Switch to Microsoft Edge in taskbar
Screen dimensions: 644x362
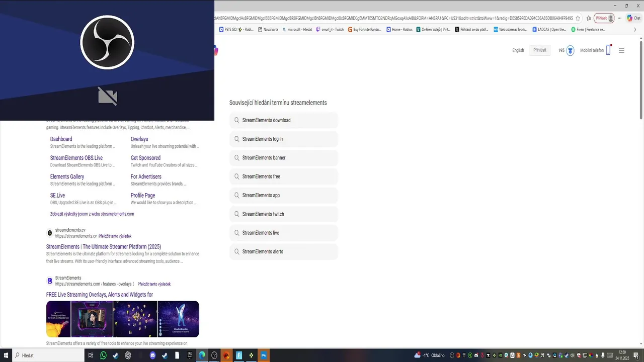tap(202, 355)
